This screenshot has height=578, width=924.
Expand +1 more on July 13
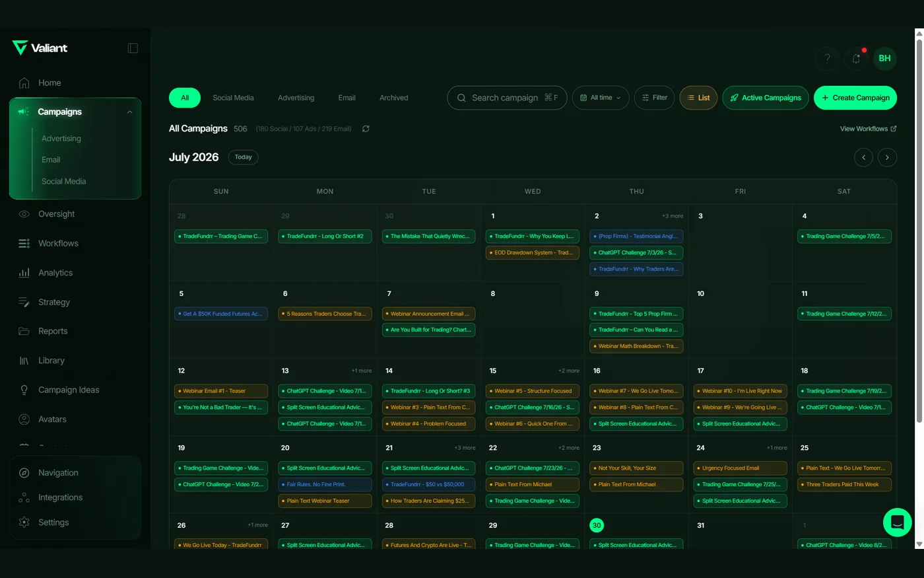[362, 371]
